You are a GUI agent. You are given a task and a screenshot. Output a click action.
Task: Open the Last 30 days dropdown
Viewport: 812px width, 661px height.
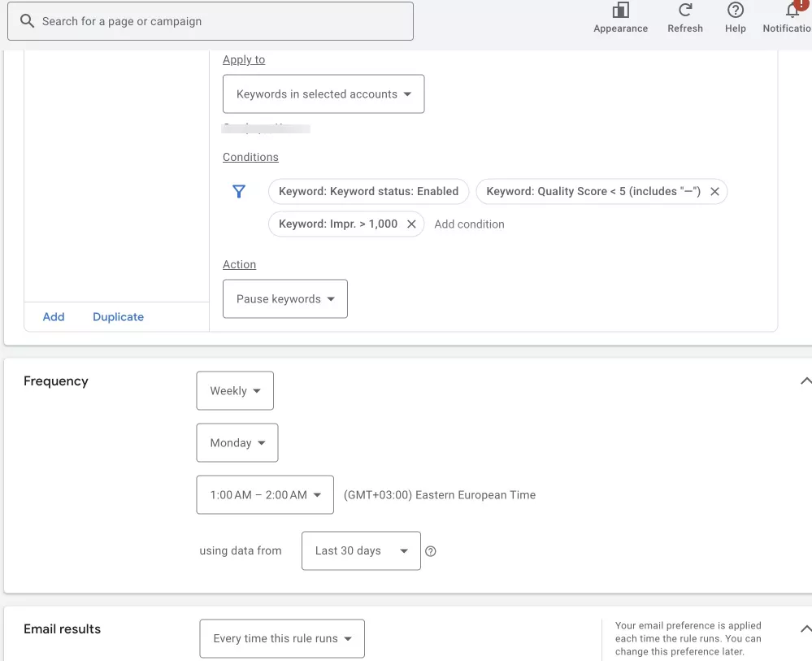click(x=361, y=550)
